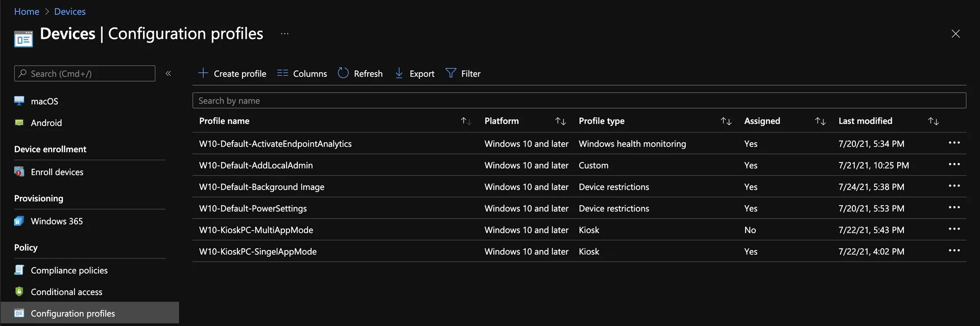Open W10-Default-PowerSettings profile

click(x=253, y=208)
